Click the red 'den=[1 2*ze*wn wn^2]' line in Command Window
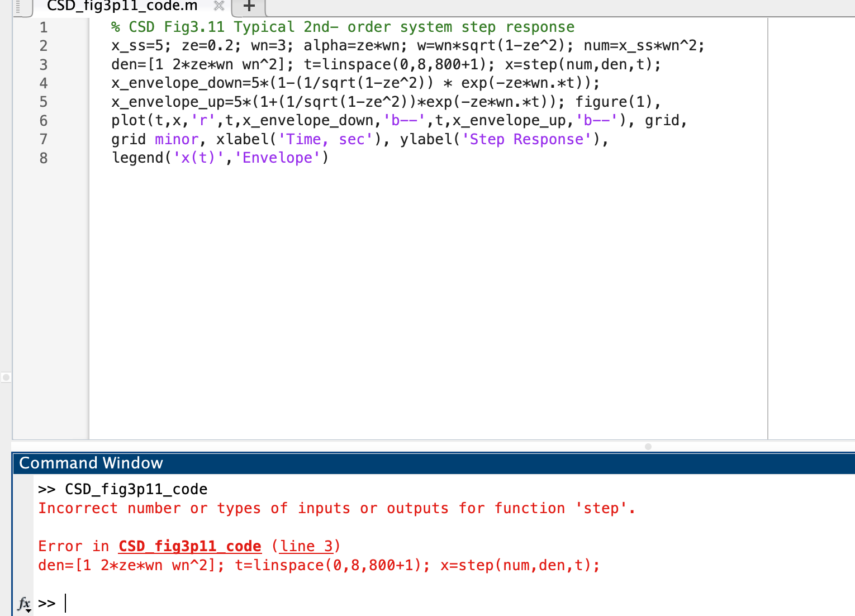This screenshot has width=855, height=616. point(319,565)
